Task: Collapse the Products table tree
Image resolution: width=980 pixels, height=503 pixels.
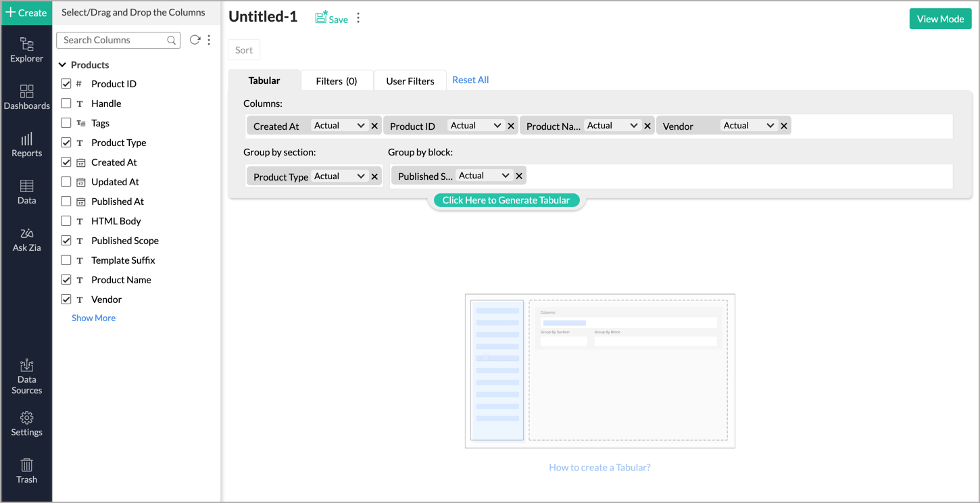Action: 63,65
